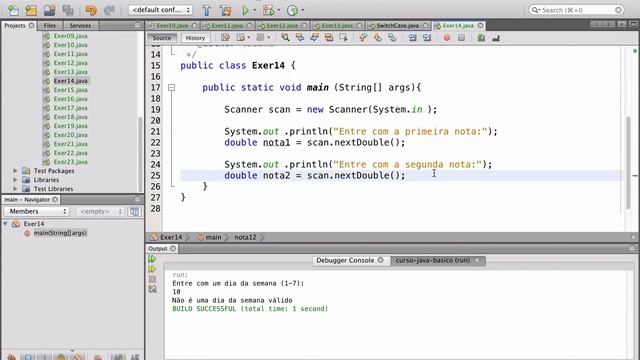Click the Build Project hammer icon
Image resolution: width=640 pixels, height=360 pixels.
point(207,10)
